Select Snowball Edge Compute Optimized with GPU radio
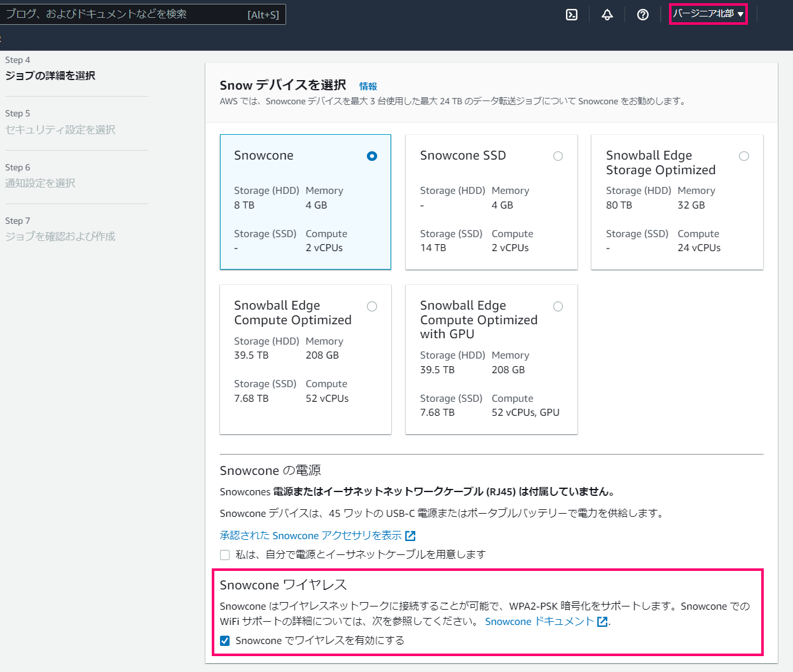Image resolution: width=793 pixels, height=672 pixels. 558,306
